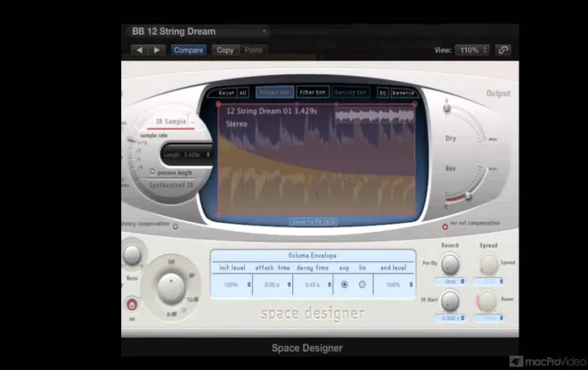Toggle rev vol compensation
Image resolution: width=588 pixels, height=370 pixels.
point(445,227)
